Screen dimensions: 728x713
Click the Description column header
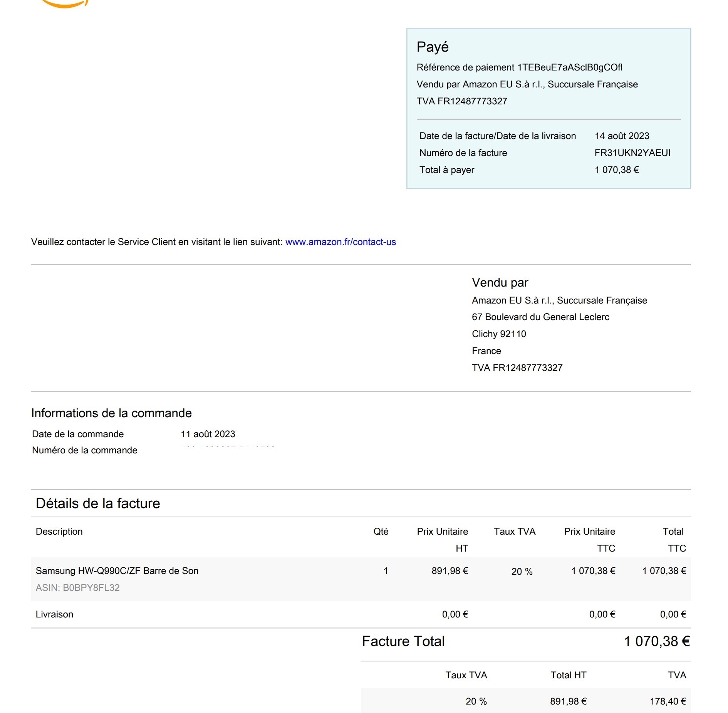coord(59,532)
